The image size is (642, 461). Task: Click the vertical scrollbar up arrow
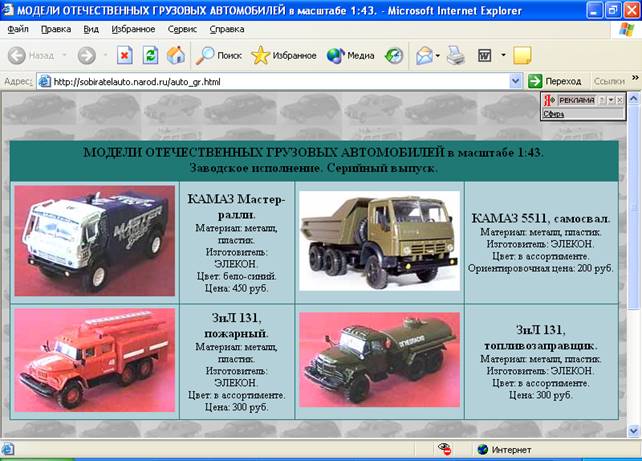(x=634, y=98)
